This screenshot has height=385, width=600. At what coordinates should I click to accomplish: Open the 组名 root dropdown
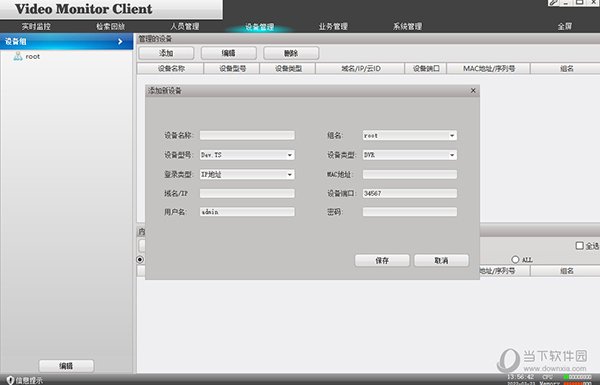(409, 135)
